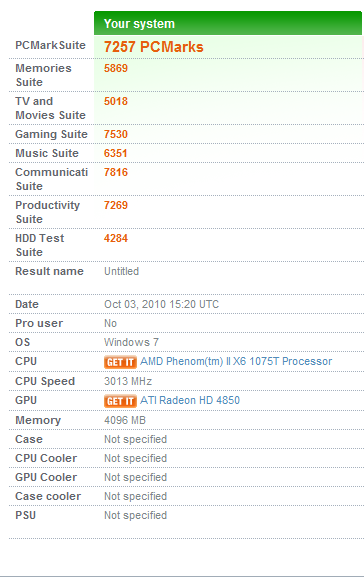This screenshot has width=364, height=577.
Task: Click the Windows 7 OS value
Action: coord(131,342)
